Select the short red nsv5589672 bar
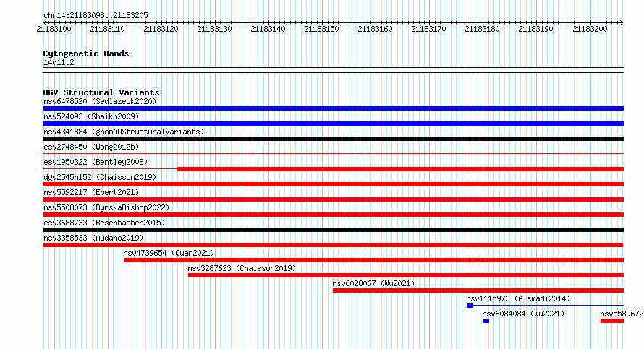644x349 pixels. 612,321
